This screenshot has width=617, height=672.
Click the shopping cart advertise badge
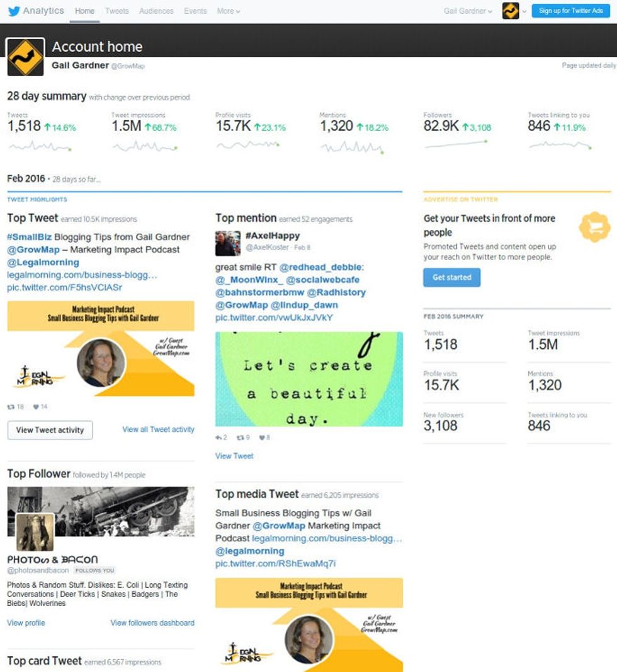[x=595, y=227]
